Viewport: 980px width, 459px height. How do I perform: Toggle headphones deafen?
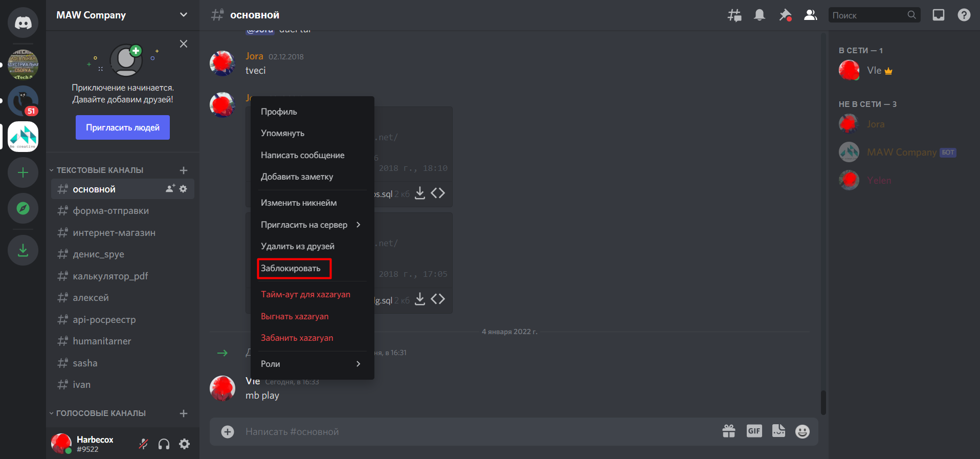coord(164,444)
